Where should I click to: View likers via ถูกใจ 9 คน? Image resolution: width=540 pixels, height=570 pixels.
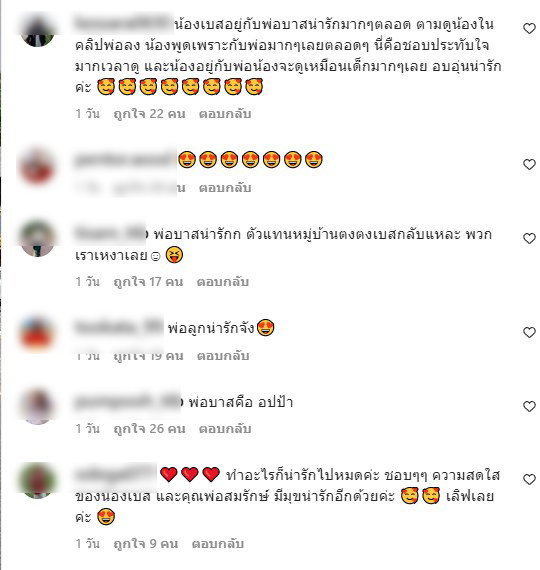pyautogui.click(x=145, y=544)
